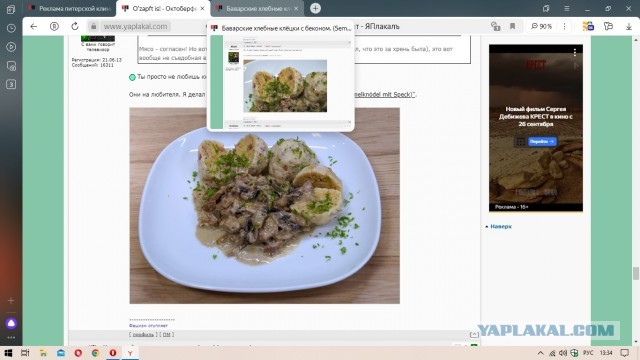Screen dimensions: 640x360
Task: Switch to tab 'Реклама питерской клин'
Action: click(x=69, y=9)
